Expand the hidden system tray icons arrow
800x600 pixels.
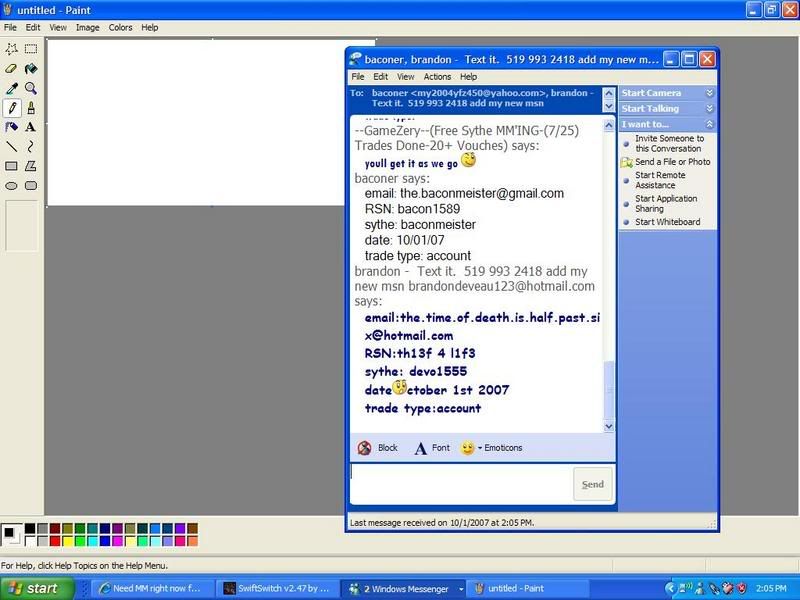click(670, 588)
